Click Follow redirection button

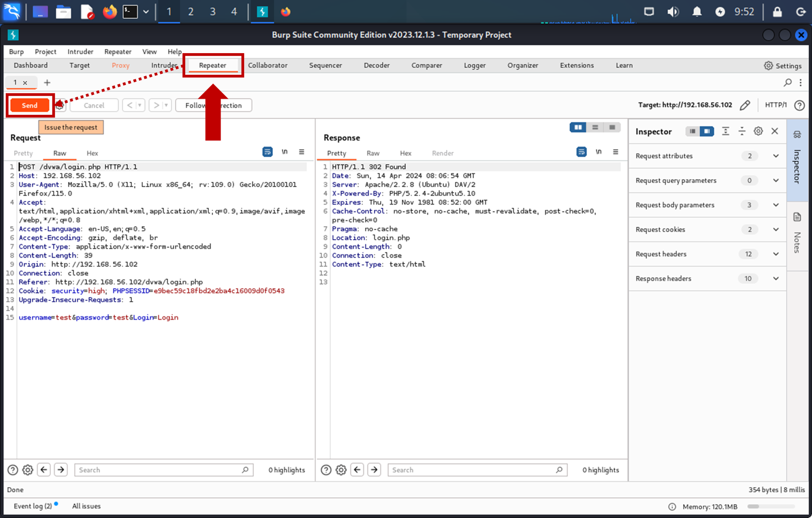(x=214, y=105)
